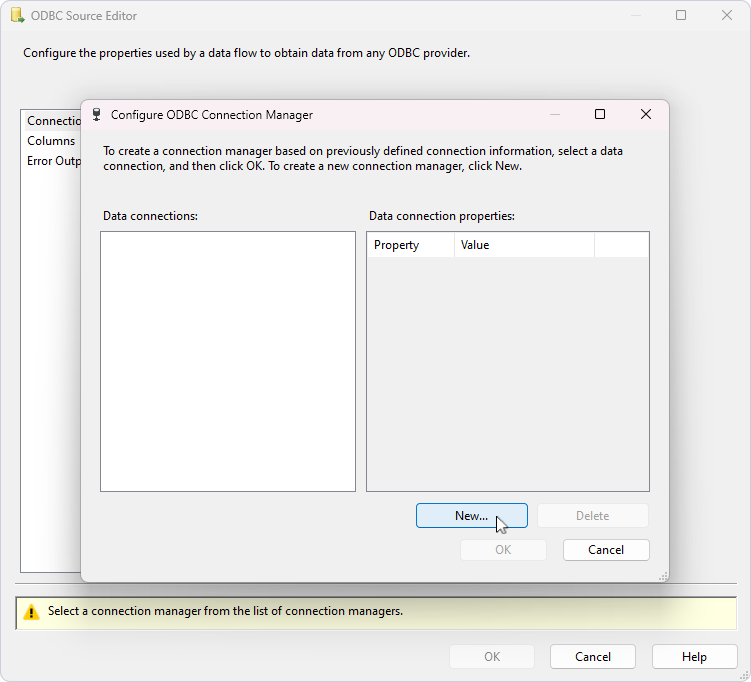
Task: Click the Configure ODBC Connection Manager title icon
Action: click(97, 115)
